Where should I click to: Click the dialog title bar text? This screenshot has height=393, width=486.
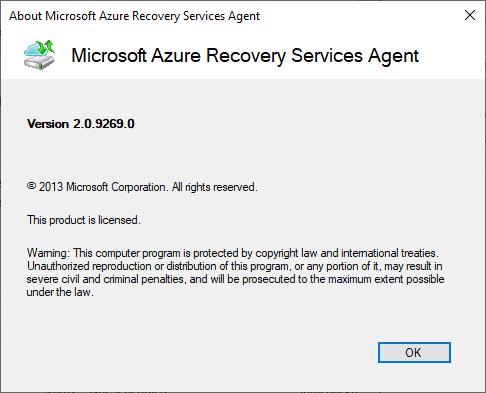coord(134,16)
